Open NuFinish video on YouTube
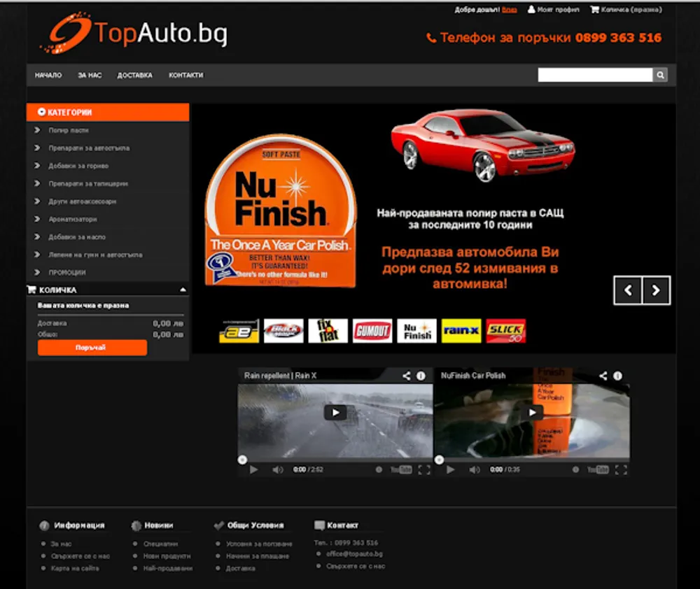 pos(598,469)
